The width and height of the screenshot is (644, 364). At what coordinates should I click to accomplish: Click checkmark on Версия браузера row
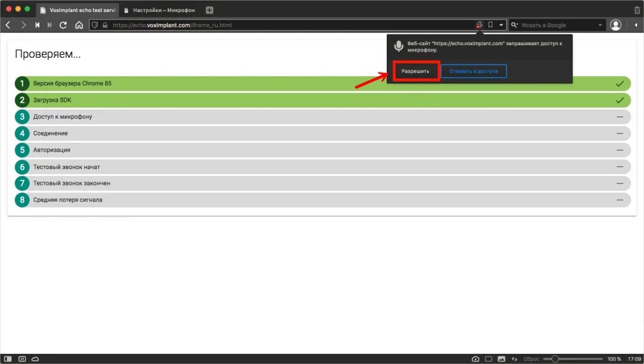[x=619, y=84]
